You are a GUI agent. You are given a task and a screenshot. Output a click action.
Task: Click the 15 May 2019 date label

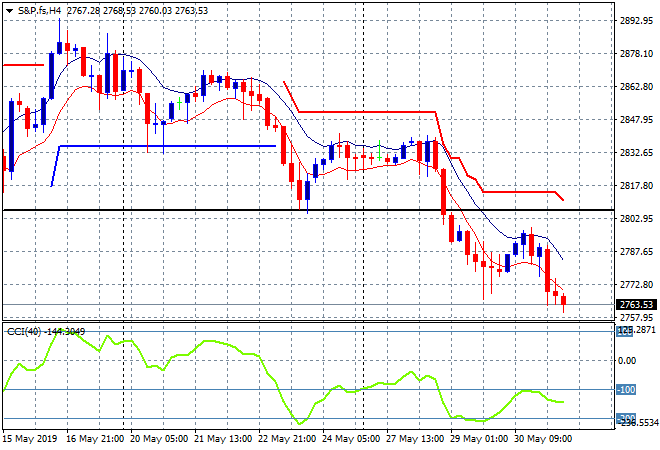point(30,439)
